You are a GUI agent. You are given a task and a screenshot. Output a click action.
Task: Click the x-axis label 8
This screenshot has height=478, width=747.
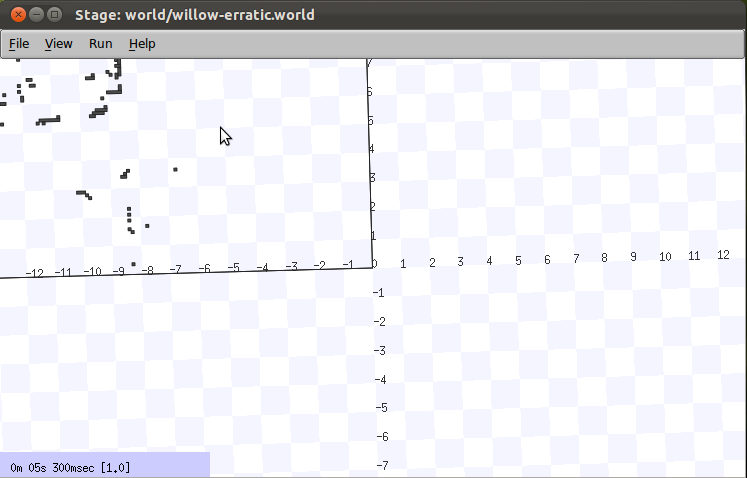[604, 258]
